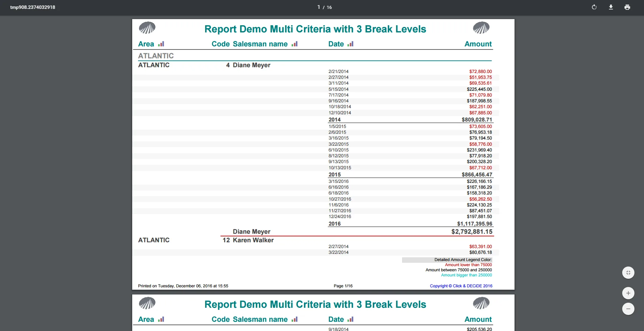Click the 9/16/2014 date entry

point(338,101)
